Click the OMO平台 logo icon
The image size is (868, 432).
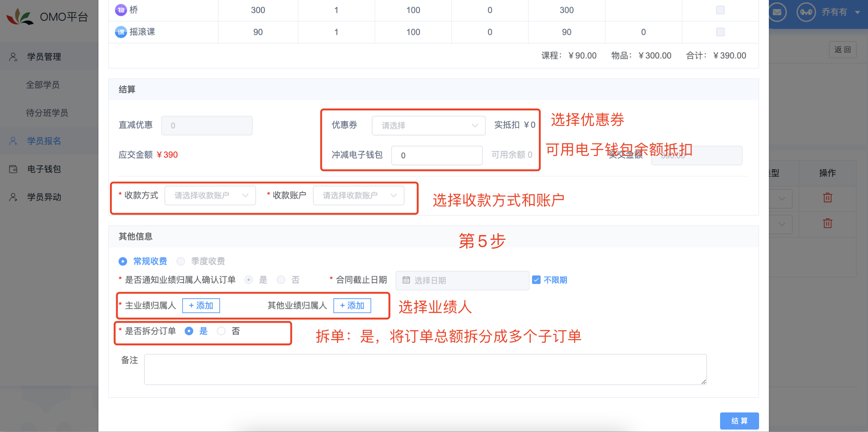coord(20,17)
